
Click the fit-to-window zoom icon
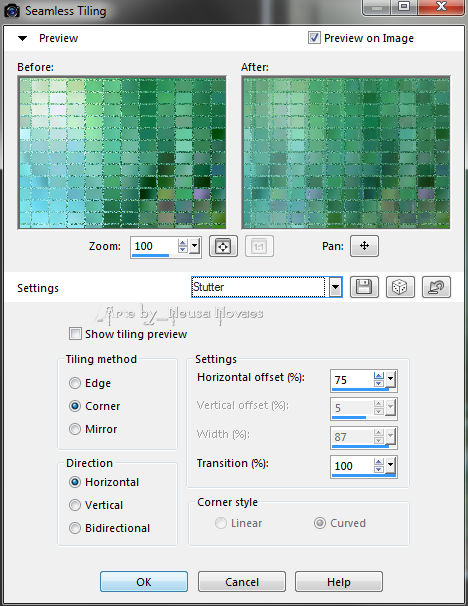click(223, 246)
